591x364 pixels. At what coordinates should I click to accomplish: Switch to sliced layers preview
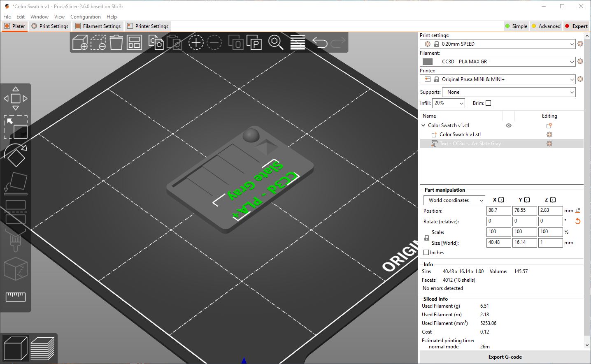point(42,348)
